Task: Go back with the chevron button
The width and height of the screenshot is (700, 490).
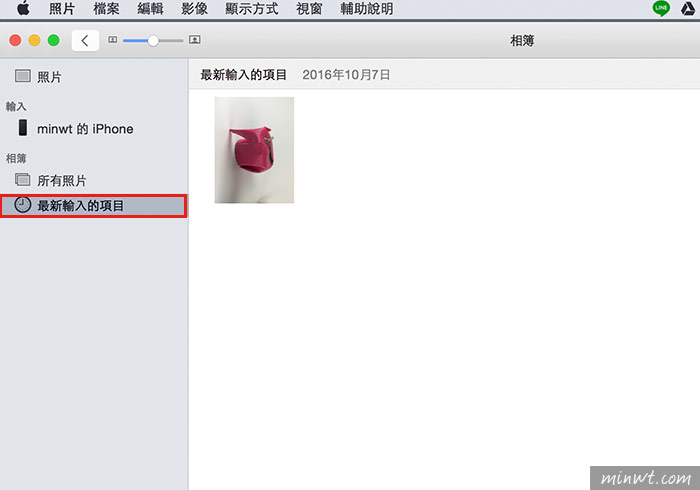Action: [x=85, y=41]
